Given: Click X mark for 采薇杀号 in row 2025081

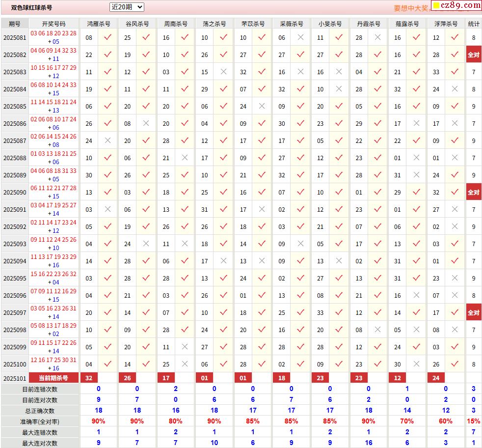Looking at the screenshot, I should [x=300, y=37].
